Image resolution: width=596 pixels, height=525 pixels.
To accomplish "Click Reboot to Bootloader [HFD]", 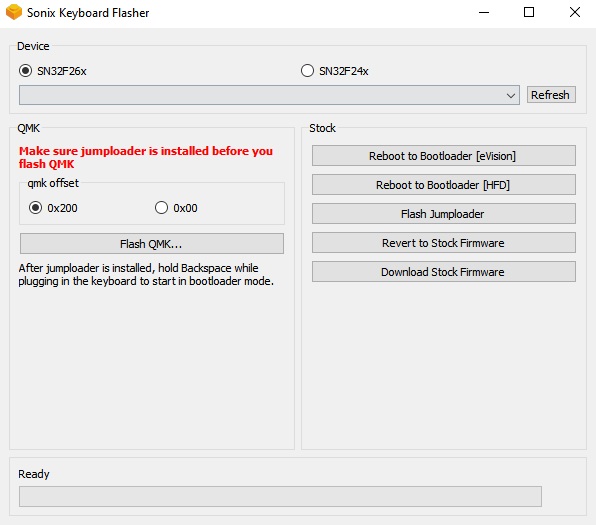I will [444, 185].
